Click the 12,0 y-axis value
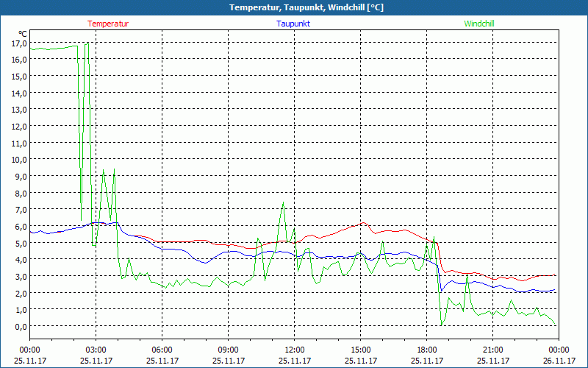Viewport: 588px width, 368px height. pyautogui.click(x=20, y=126)
